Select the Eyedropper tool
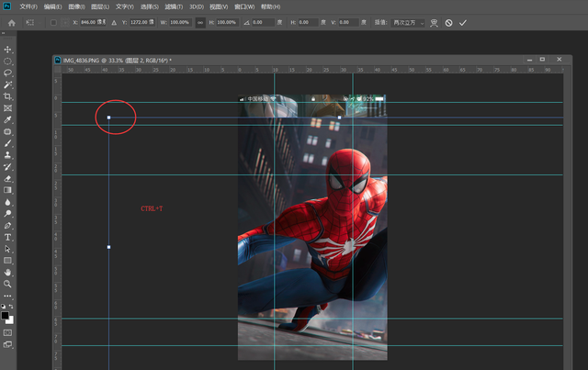 (x=8, y=119)
